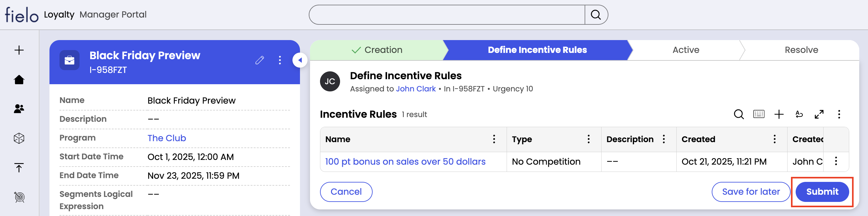The image size is (868, 216).
Task: Click the upload icon in the sidebar
Action: click(19, 167)
